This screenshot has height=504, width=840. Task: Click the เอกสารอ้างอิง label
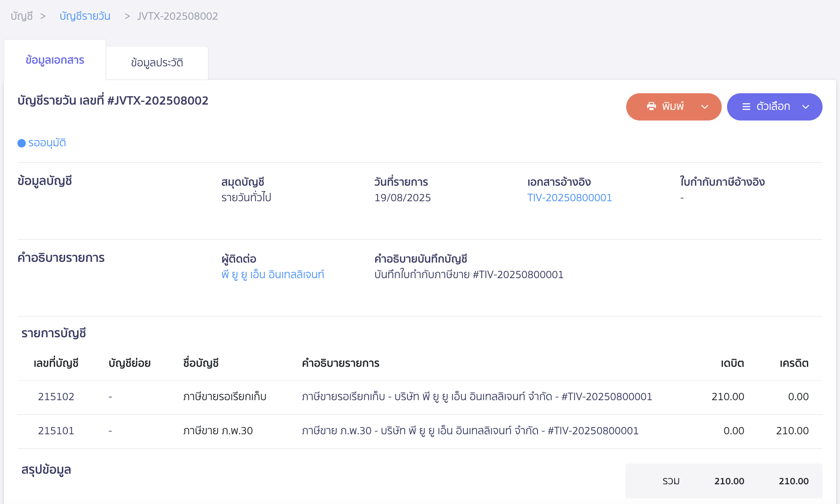559,182
